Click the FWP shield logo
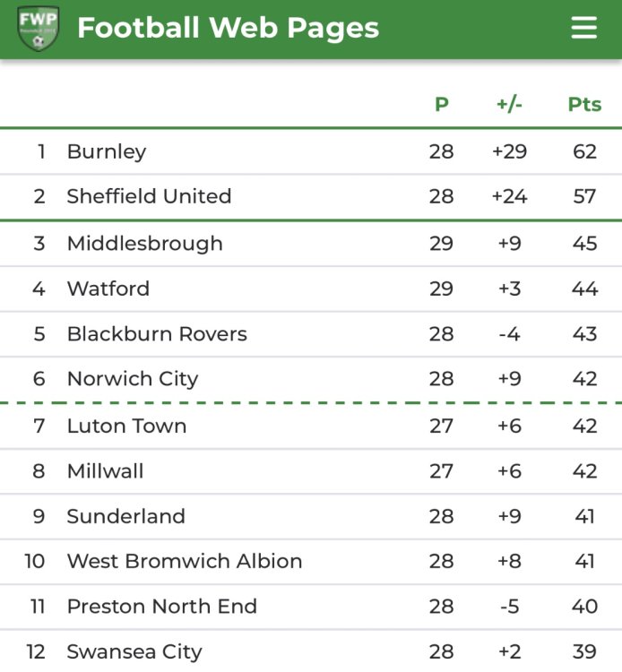The image size is (622, 672). (x=38, y=29)
